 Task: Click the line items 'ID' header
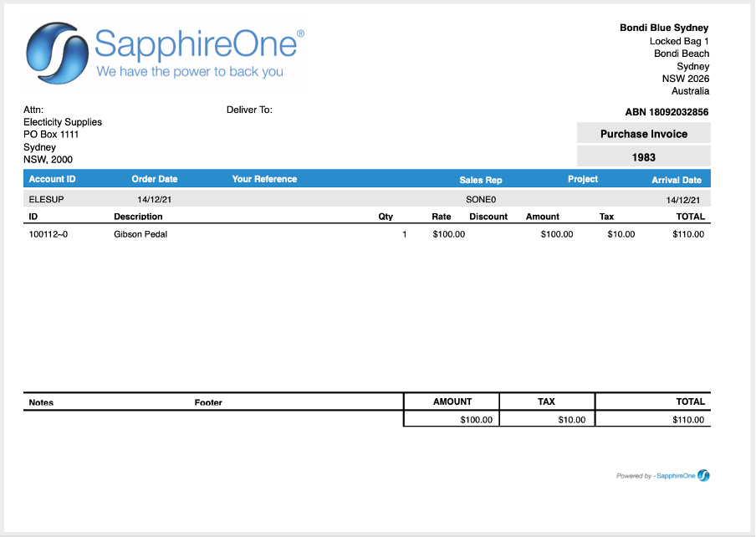tap(33, 217)
